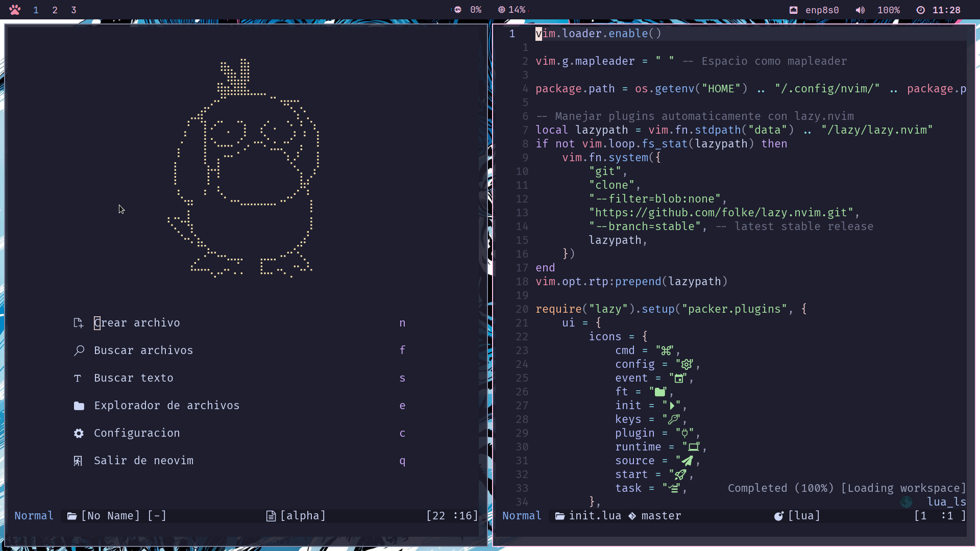Expand workspace 1 in taskbar

pos(35,9)
